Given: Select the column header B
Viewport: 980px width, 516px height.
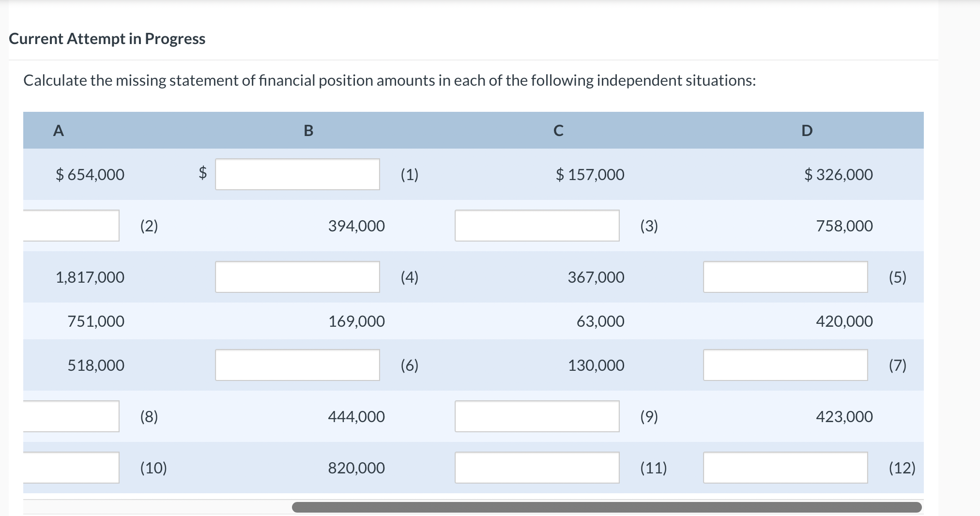Looking at the screenshot, I should click(x=308, y=130).
